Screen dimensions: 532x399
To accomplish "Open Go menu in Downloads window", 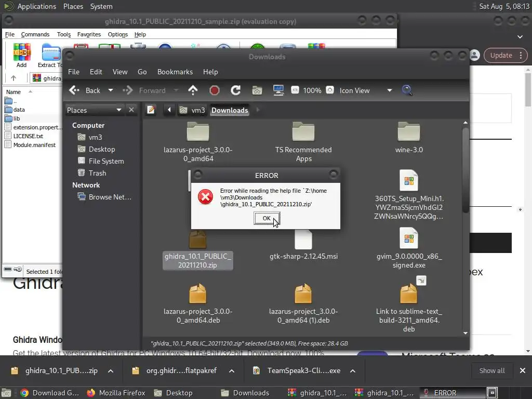I will 142,72.
